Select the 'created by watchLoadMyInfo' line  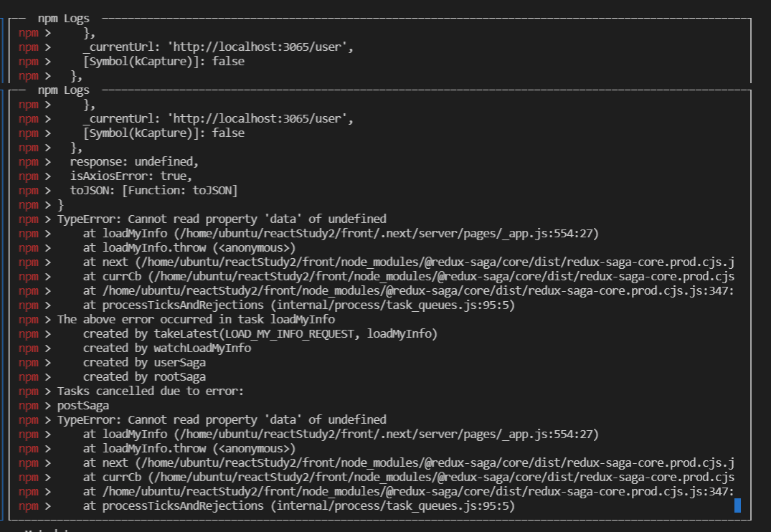(x=166, y=348)
